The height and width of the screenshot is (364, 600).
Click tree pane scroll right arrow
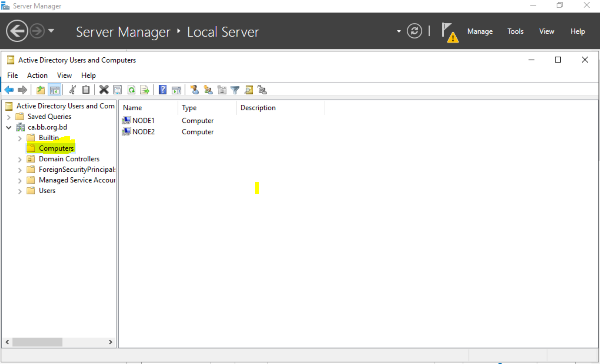110,342
